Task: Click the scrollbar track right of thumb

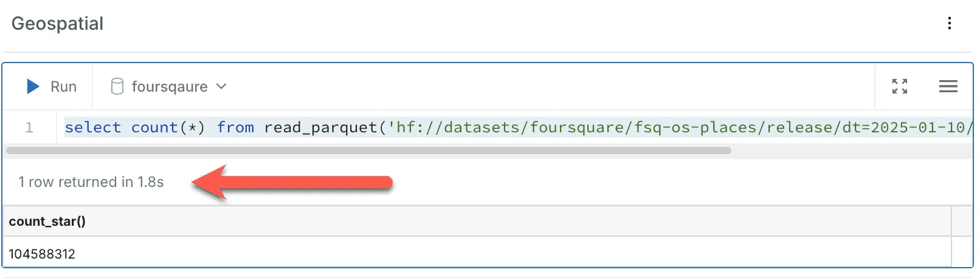Action: pos(851,151)
